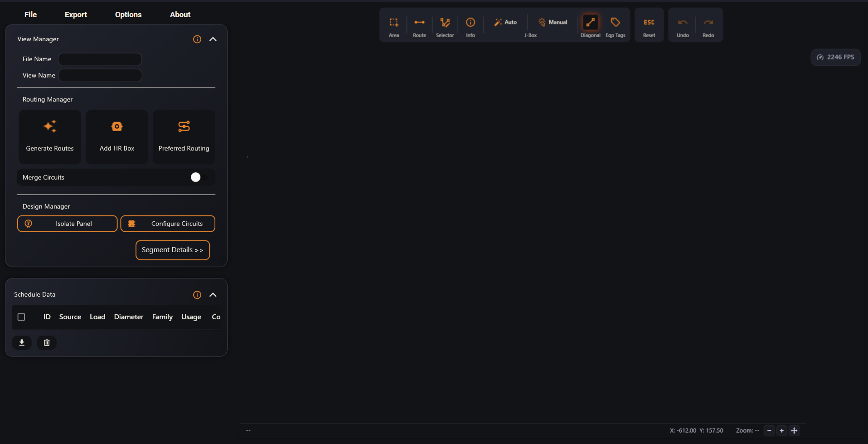This screenshot has height=444, width=868.
Task: Collapse the Schedule Data panel
Action: [213, 295]
